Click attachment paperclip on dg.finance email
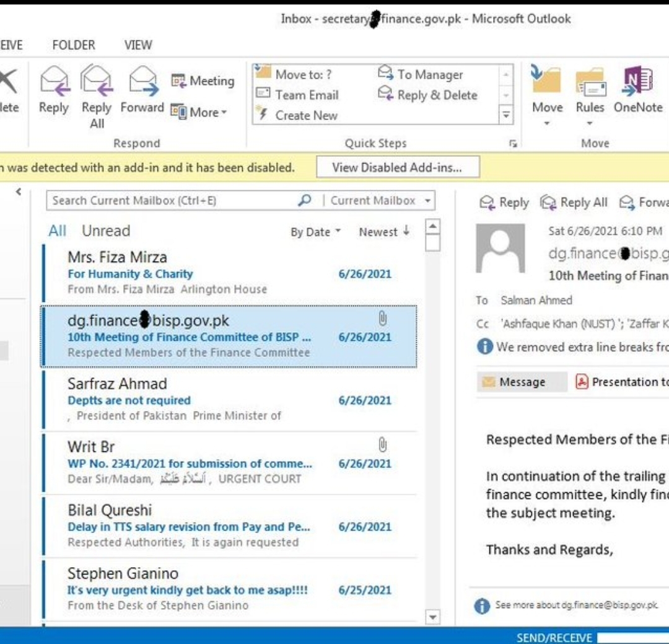This screenshot has height=644, width=669. pyautogui.click(x=383, y=319)
